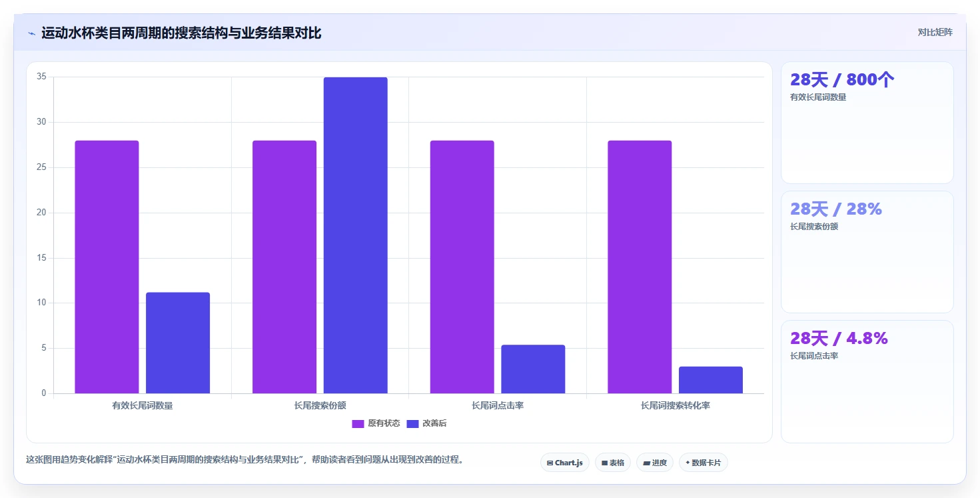This screenshot has width=980, height=498.
Task: Click the 长尾词搜索转化率 purple bar
Action: coord(640,267)
